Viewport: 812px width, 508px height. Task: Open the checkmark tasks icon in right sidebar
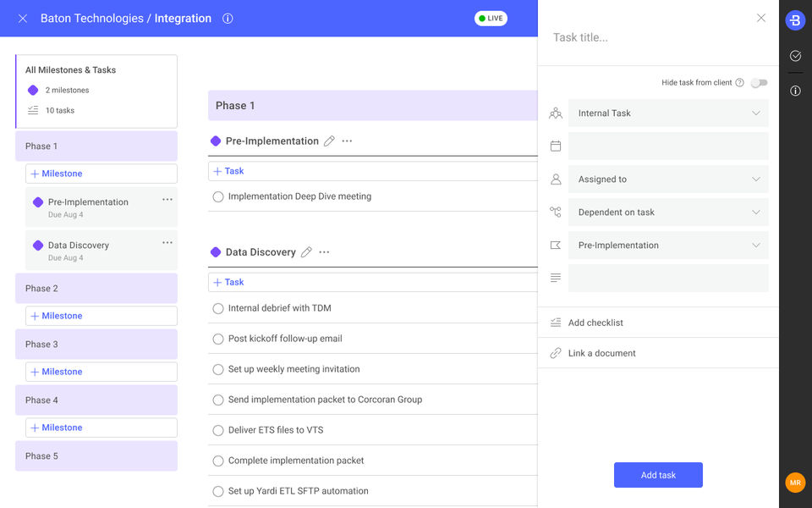pyautogui.click(x=795, y=56)
